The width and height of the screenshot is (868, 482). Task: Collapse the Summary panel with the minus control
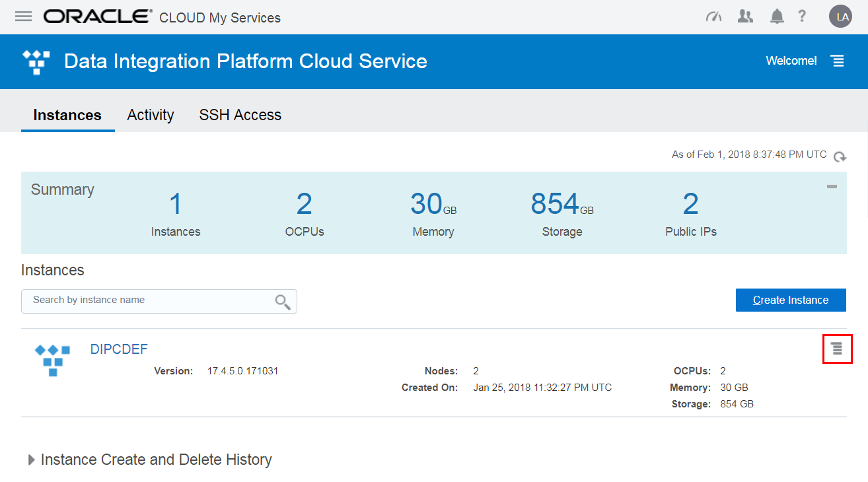[831, 187]
